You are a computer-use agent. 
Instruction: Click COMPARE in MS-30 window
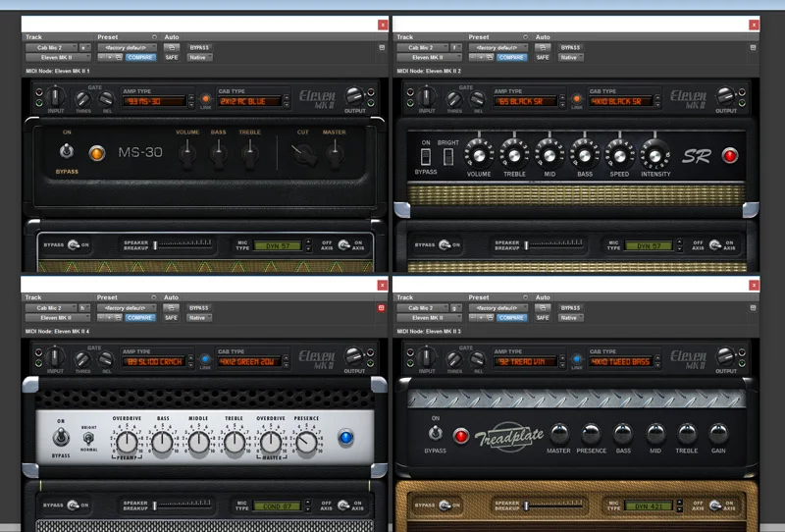pyautogui.click(x=140, y=58)
